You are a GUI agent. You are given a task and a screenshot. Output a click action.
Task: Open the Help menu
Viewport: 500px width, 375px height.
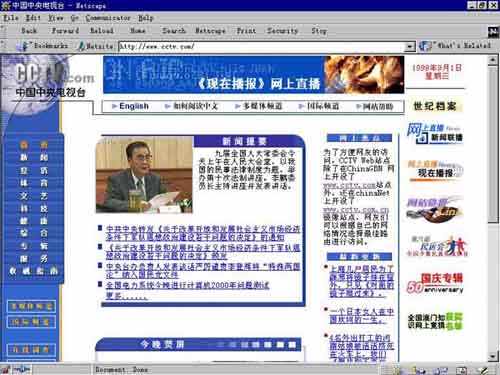click(146, 18)
